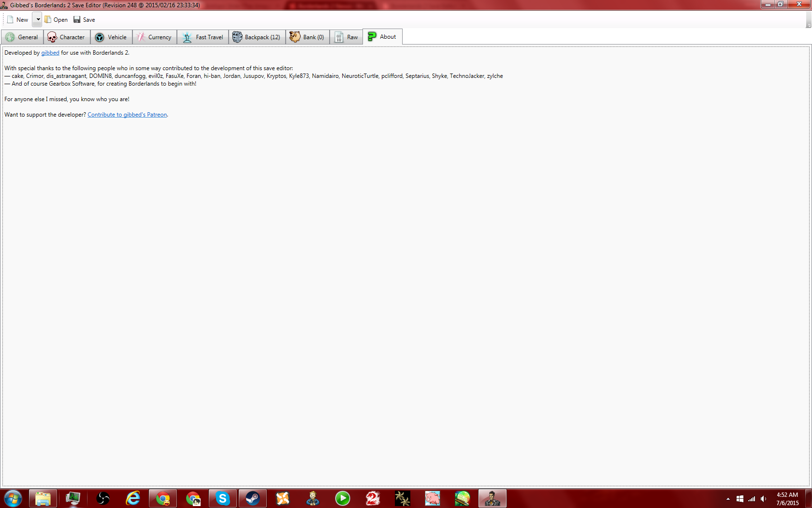Open the Bank (0) tab
This screenshot has width=812, height=508.
307,37
